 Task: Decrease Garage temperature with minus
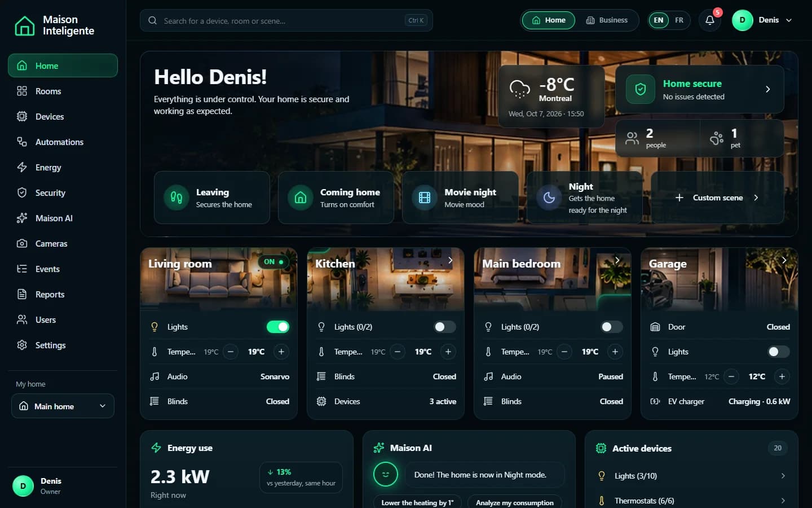(731, 376)
